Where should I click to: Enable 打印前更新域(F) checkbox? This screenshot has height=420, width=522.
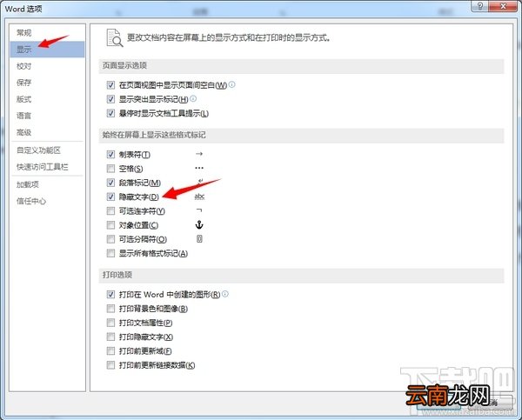pos(110,351)
